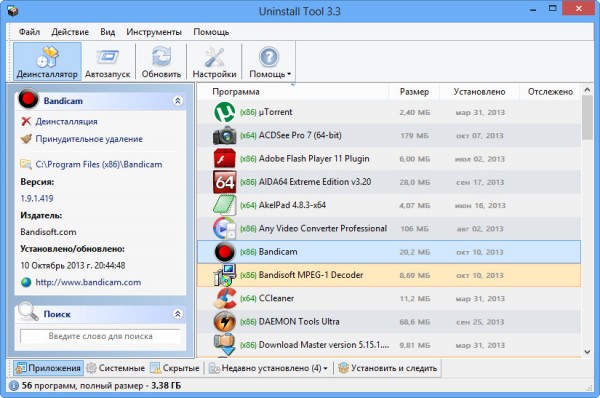The height and width of the screenshot is (398, 600).
Task: Click the Обновить refresh toolbar button
Action: [161, 62]
